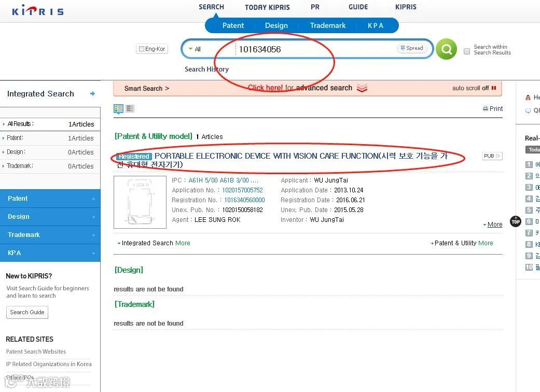Viewport: 540px width, 392px height.
Task: Select the Patent search tab
Action: (233, 25)
